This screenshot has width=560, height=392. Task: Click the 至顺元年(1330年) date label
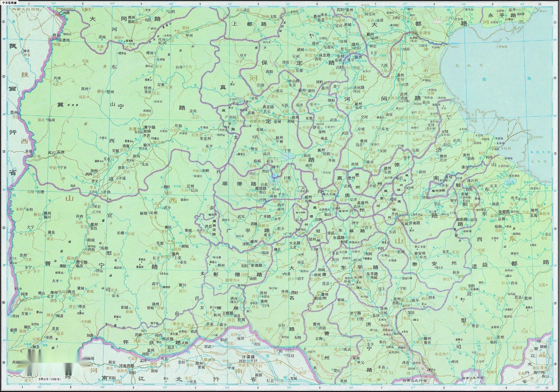[49, 379]
